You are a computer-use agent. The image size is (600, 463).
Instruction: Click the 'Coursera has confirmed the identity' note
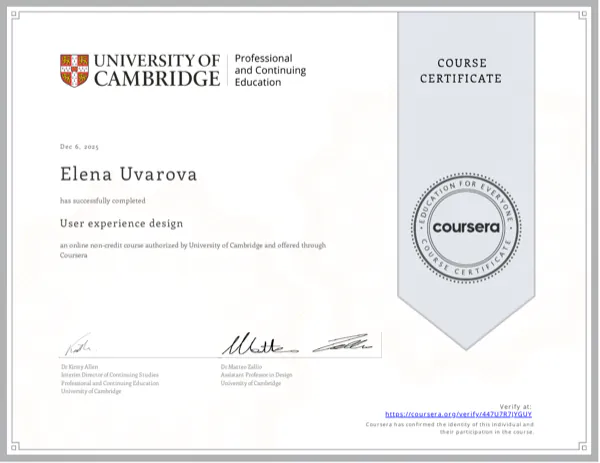pyautogui.click(x=450, y=428)
